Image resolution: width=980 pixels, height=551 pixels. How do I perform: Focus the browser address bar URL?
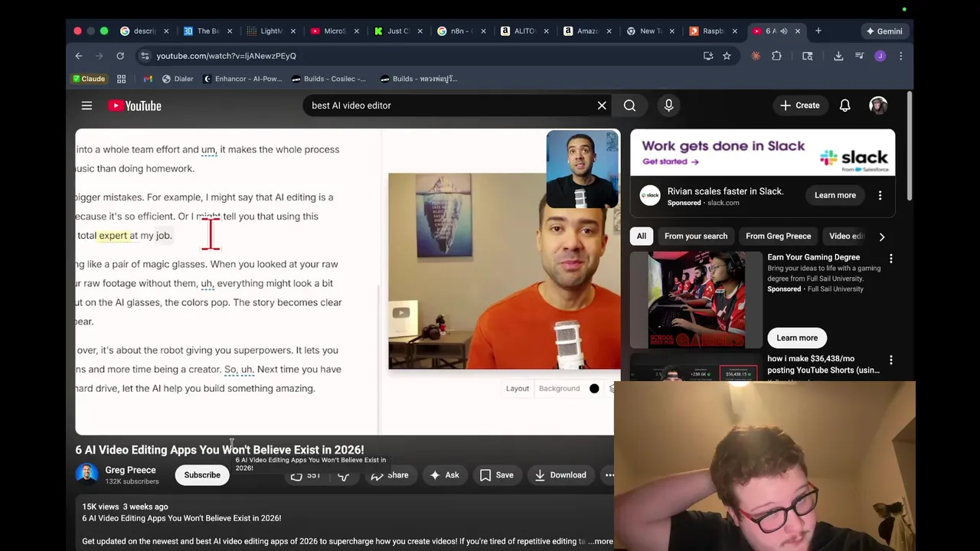[226, 56]
